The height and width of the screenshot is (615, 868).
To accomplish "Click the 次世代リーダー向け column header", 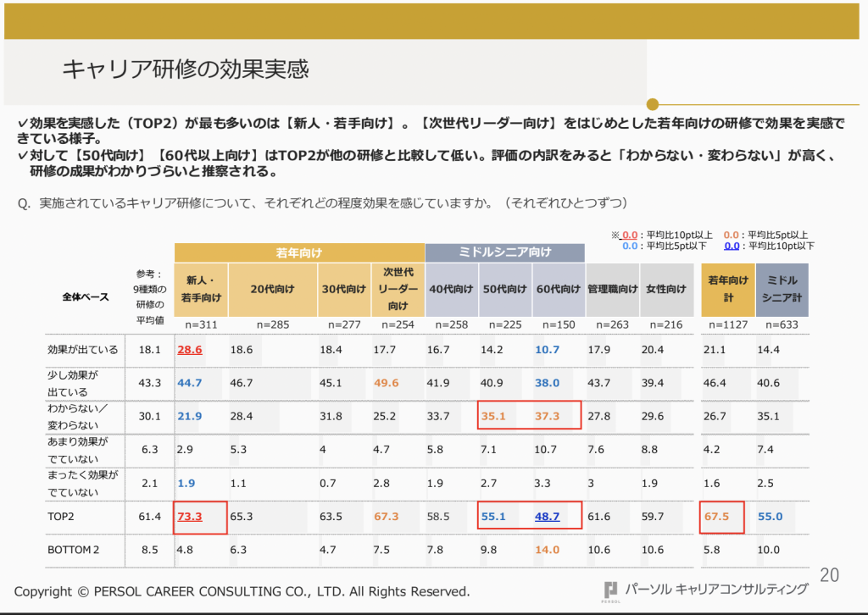I will point(396,288).
